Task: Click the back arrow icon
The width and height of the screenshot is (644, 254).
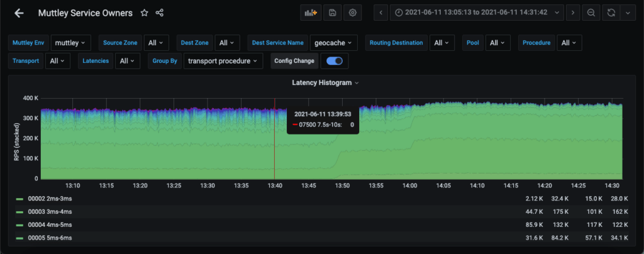Action: pos(19,13)
